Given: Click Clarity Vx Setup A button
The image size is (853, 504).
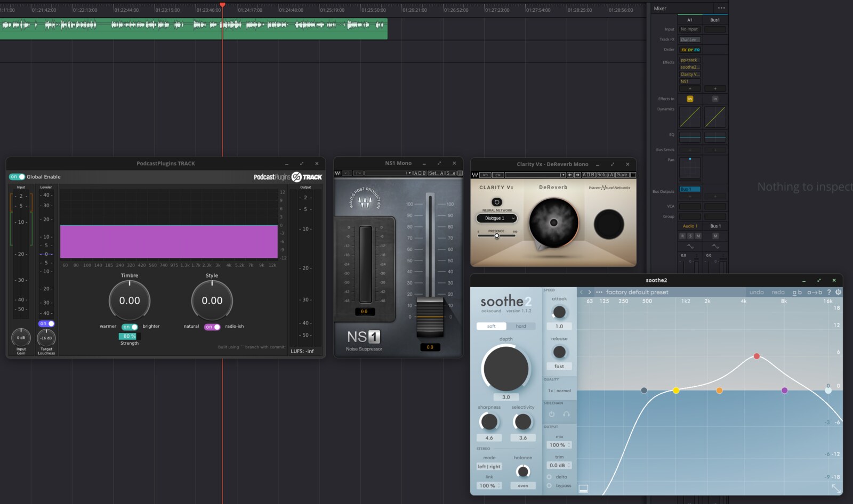Looking at the screenshot, I should pyautogui.click(x=605, y=175).
